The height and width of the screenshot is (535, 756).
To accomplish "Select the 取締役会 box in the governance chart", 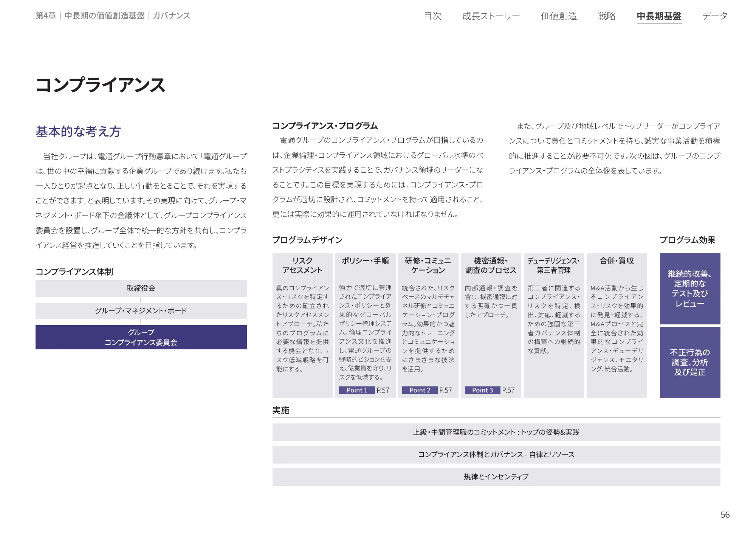I will point(141,288).
